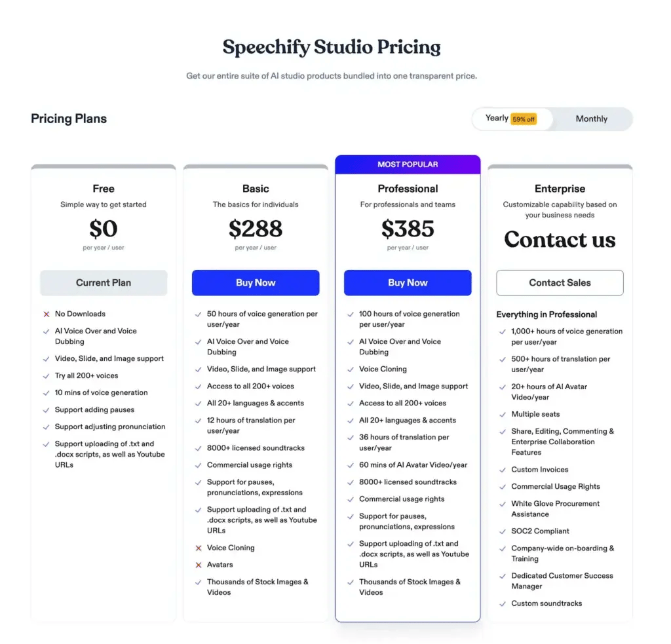671x644 pixels.
Task: Click checkmark next to Try all 200+ voices
Action: click(x=47, y=376)
